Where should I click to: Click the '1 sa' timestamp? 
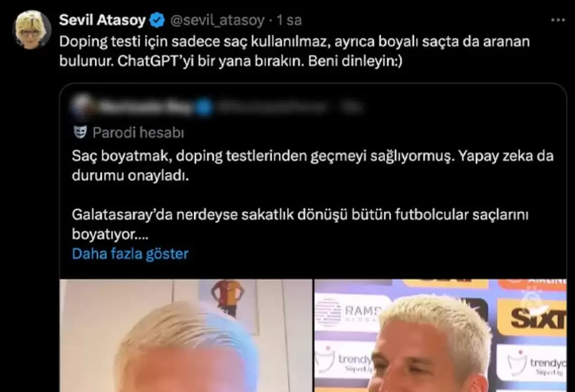pyautogui.click(x=289, y=20)
